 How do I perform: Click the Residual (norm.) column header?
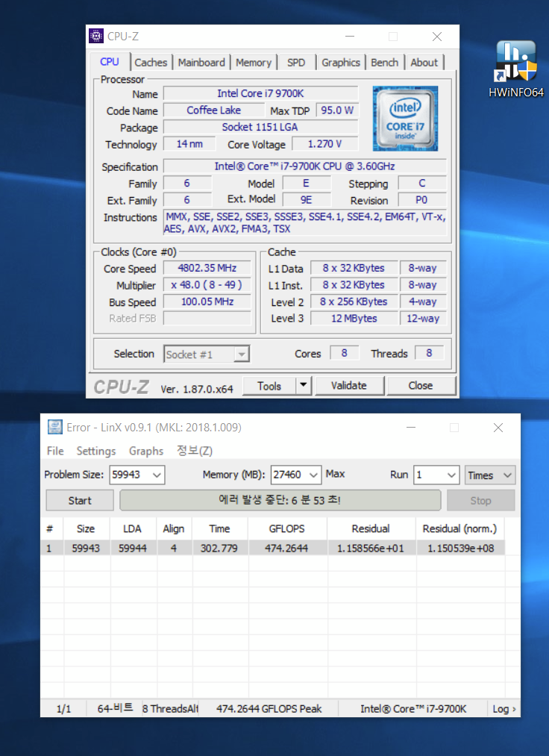click(459, 528)
